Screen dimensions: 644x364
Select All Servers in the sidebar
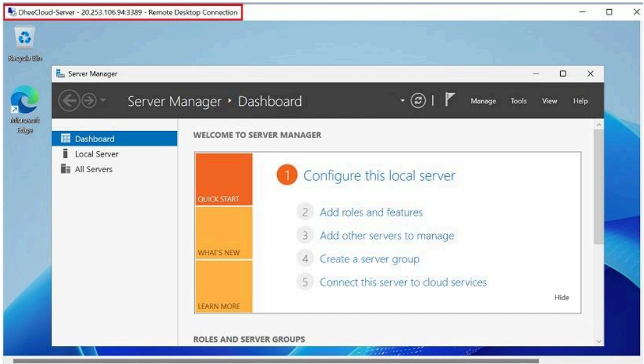click(93, 169)
